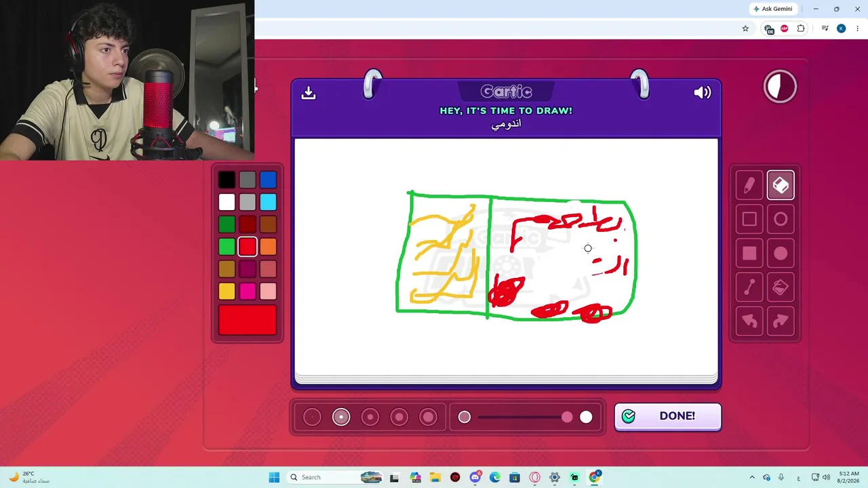Choose the empty rectangle shape tool
Viewport: 868px width, 488px height.
pyautogui.click(x=749, y=220)
